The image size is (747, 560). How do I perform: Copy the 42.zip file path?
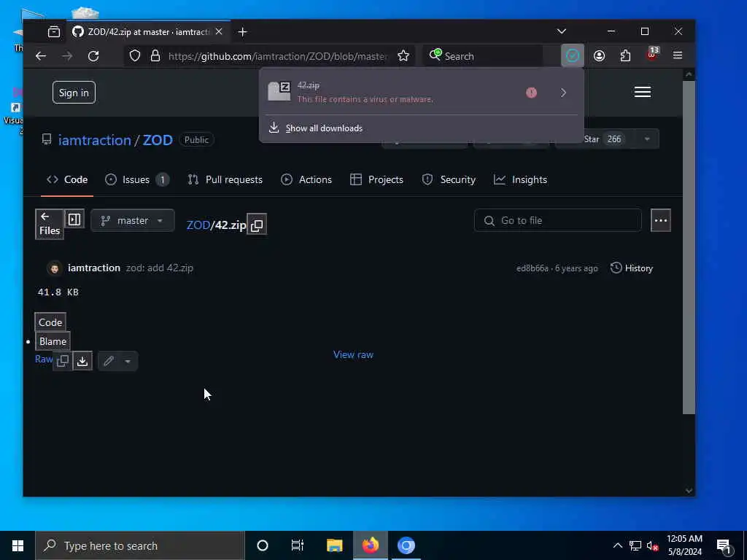click(257, 225)
